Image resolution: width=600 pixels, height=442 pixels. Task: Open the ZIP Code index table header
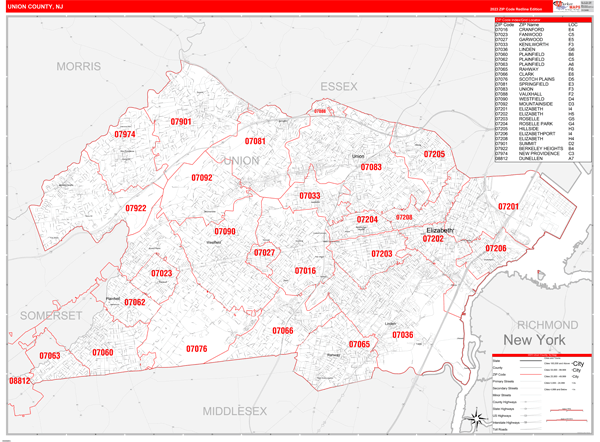pos(543,20)
